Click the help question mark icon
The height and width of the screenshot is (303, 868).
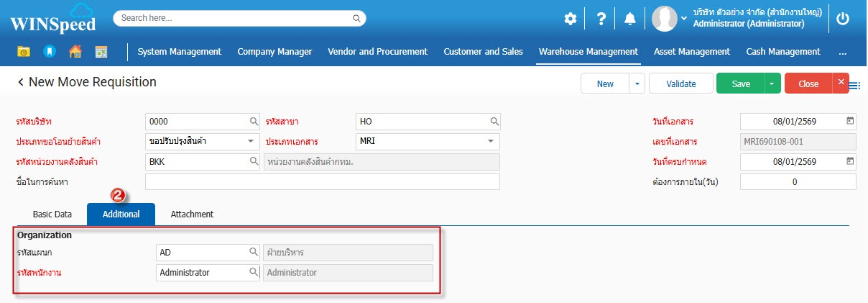601,19
